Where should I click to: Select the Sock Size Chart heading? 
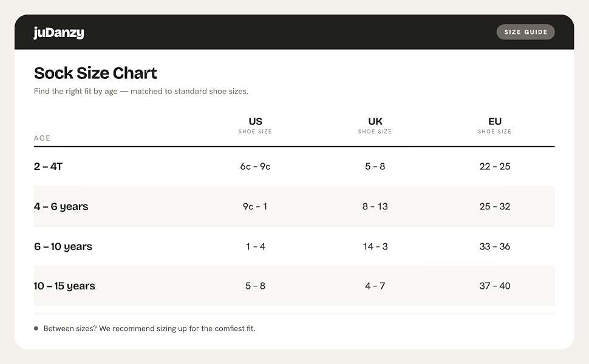[x=95, y=73]
